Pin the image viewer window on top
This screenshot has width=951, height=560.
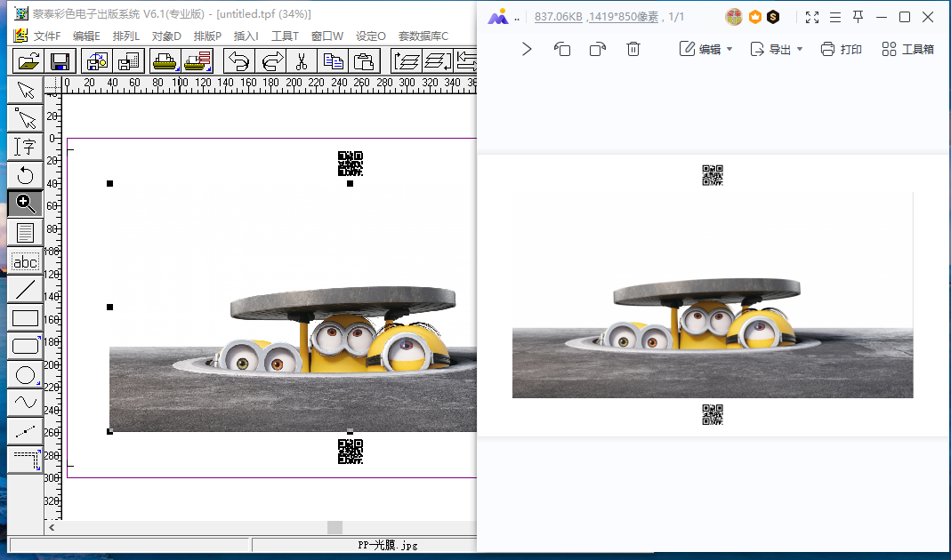pos(858,17)
